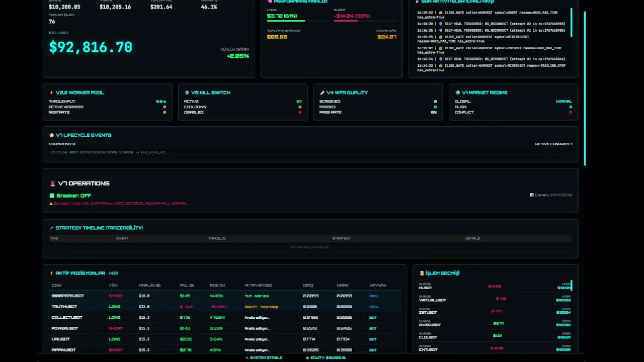Click the V5 Kill Switch shield icon
Screen dimensions: 644x362
[187, 93]
